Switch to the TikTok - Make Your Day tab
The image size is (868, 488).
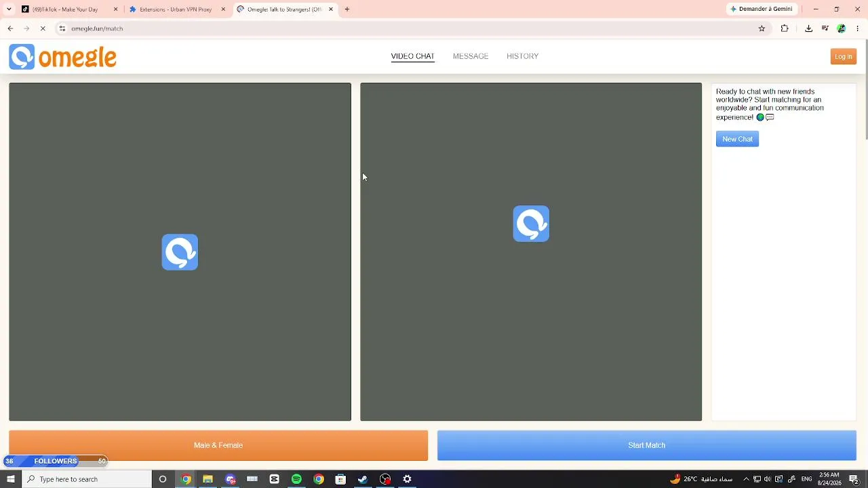pos(70,9)
